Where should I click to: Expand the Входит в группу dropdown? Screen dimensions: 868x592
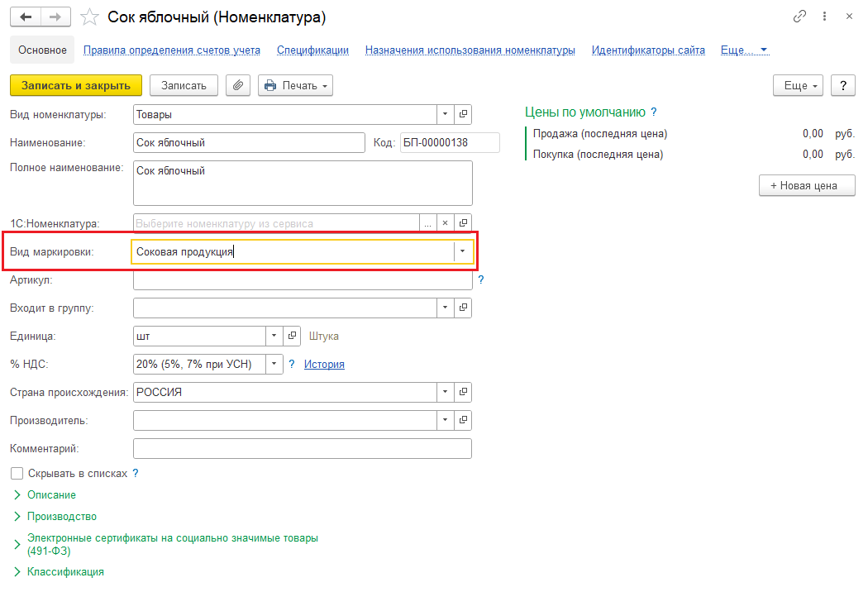[445, 308]
